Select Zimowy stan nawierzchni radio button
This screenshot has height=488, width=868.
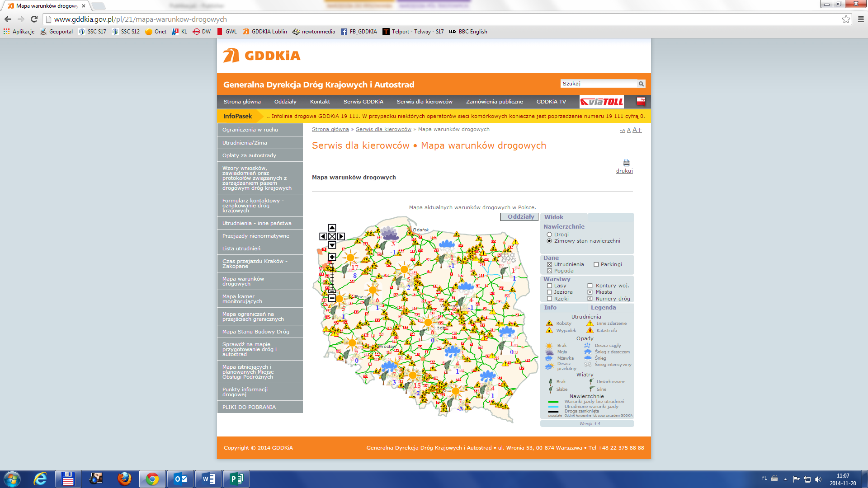pos(549,241)
